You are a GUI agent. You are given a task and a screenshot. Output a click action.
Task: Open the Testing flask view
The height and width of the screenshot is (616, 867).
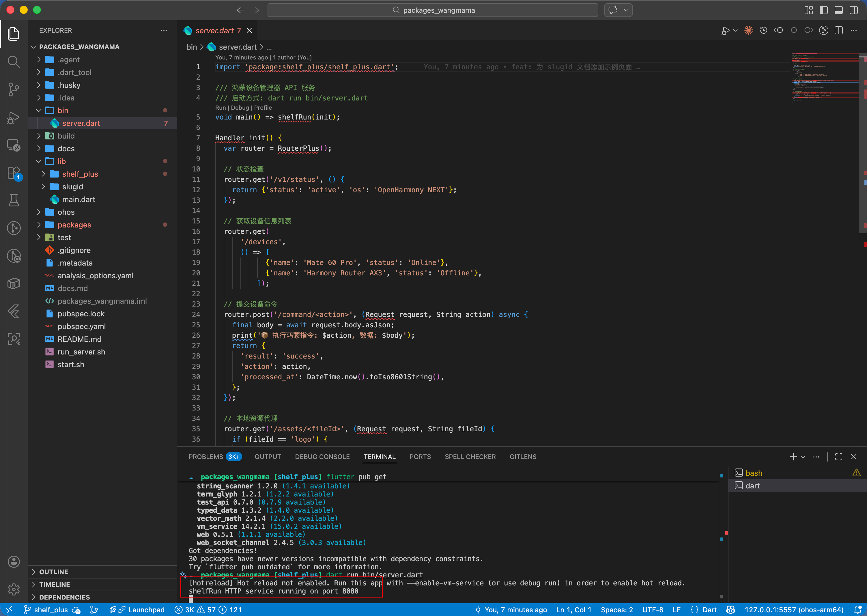coord(14,200)
